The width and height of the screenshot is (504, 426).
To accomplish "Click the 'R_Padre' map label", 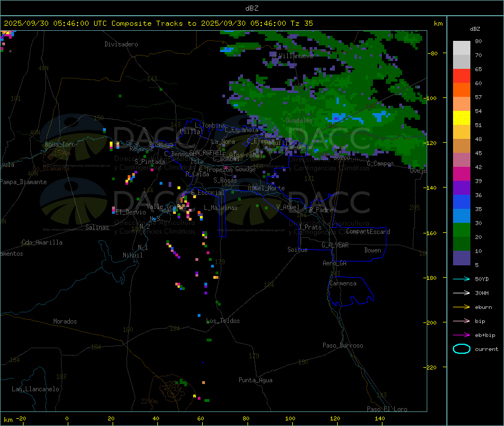I will pos(321,210).
